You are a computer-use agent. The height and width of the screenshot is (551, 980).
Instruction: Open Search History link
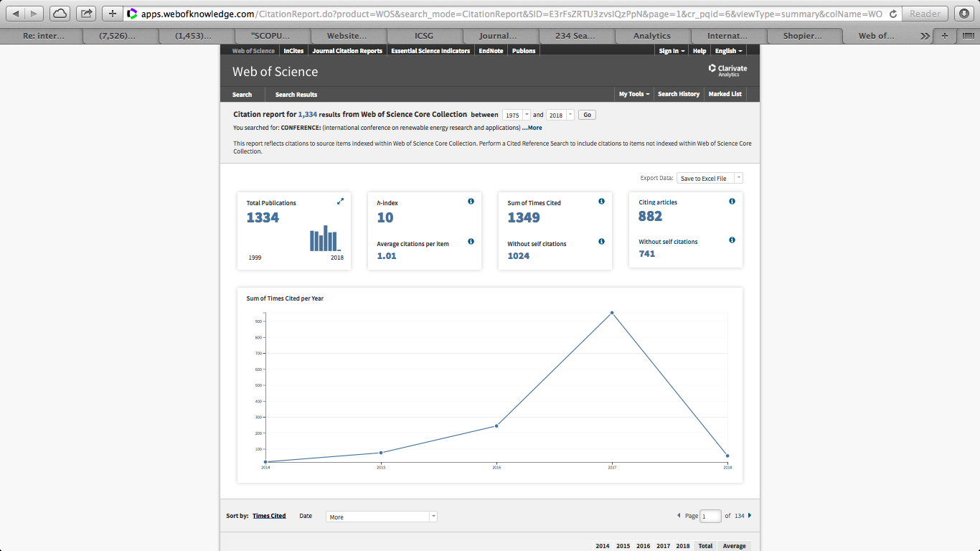click(679, 94)
